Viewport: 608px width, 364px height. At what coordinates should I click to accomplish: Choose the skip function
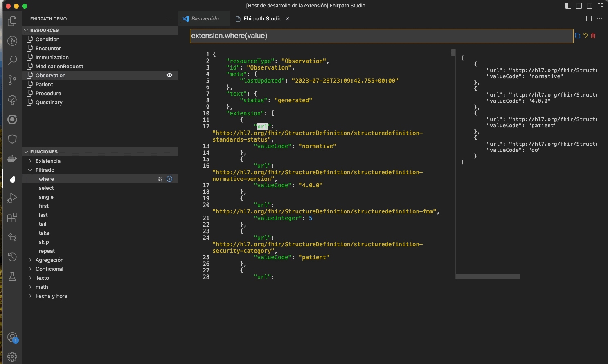(x=100, y=242)
